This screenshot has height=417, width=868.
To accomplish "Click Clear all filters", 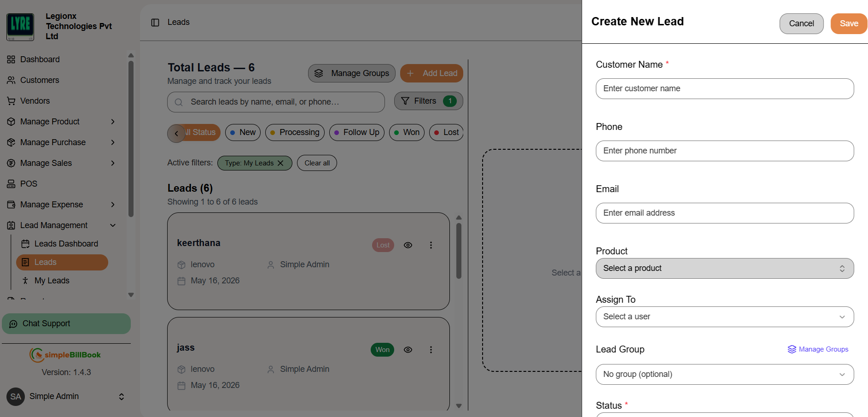I will coord(317,163).
